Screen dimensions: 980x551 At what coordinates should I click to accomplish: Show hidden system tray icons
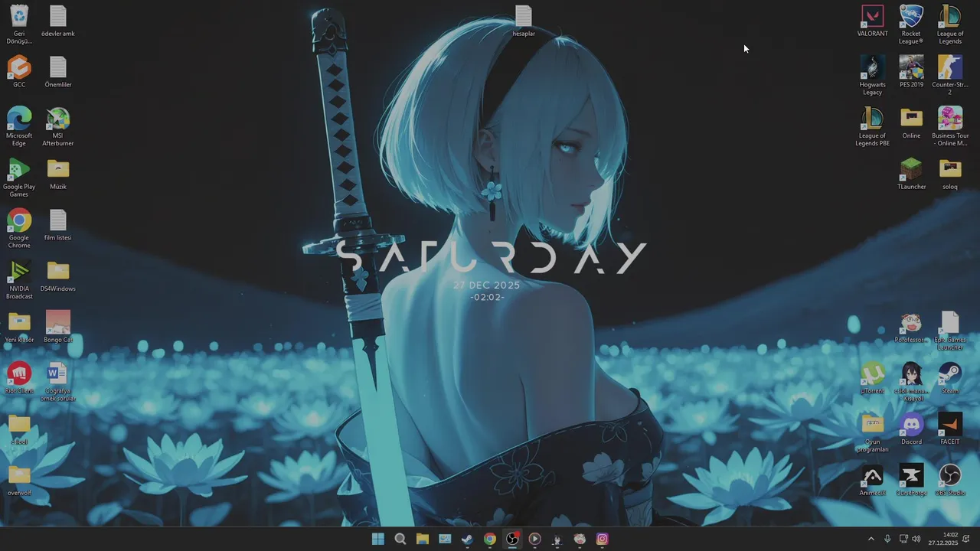871,539
